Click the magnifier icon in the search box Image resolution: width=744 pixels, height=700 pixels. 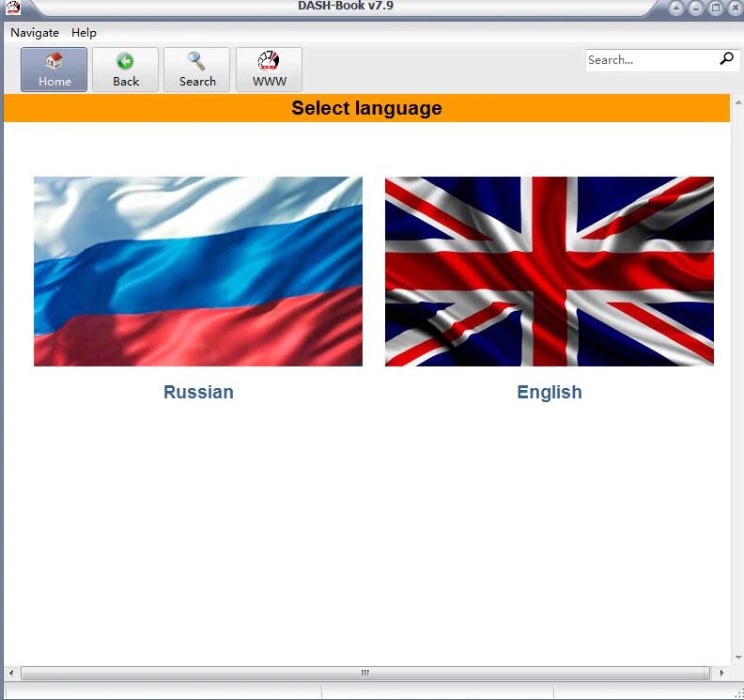726,59
